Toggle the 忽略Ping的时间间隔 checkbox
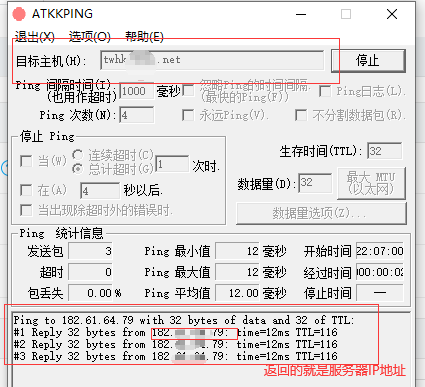 click(189, 91)
